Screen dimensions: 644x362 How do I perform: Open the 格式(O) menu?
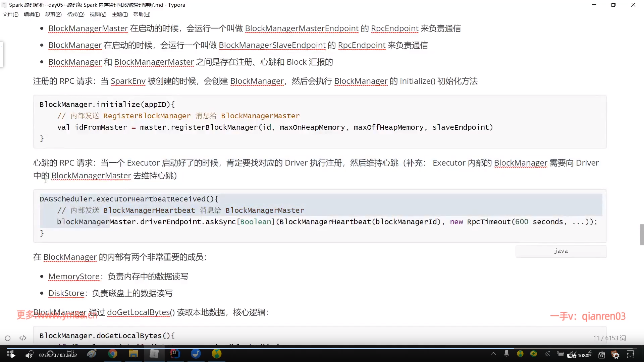tap(75, 14)
